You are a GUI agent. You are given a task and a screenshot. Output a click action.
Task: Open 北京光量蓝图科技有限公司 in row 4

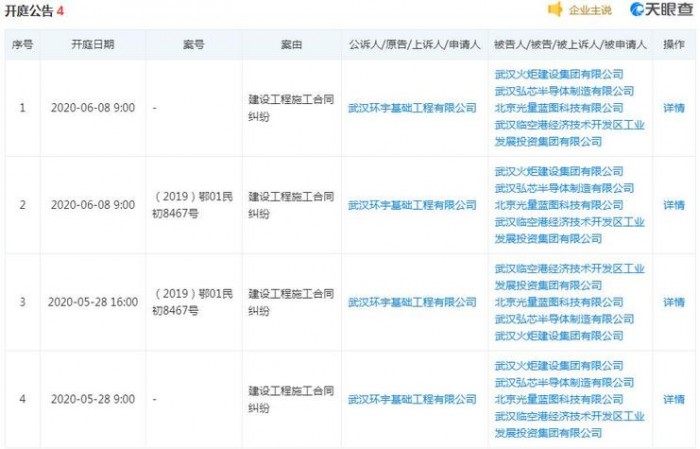coord(559,399)
